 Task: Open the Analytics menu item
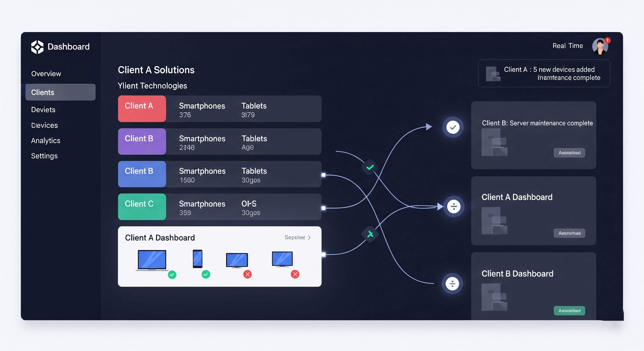pyautogui.click(x=46, y=141)
